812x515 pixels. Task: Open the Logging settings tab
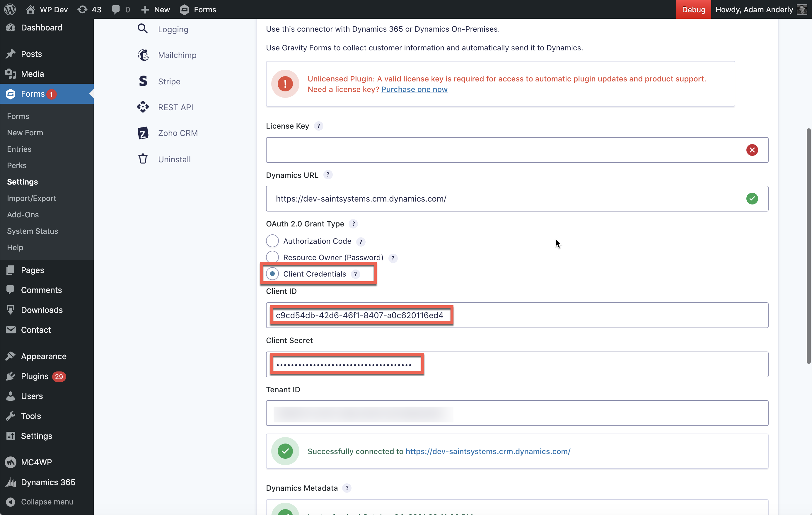tap(163, 29)
